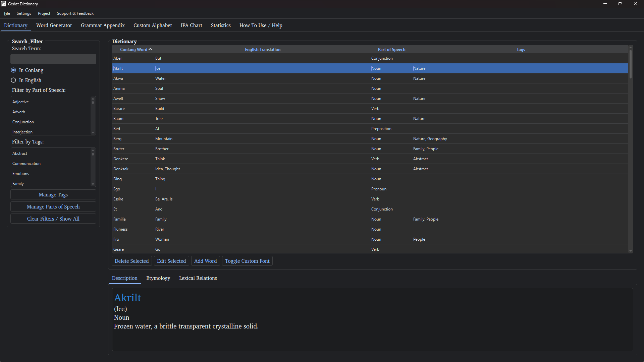Click Manage Parts of Speech button
The image size is (644, 362).
[53, 207]
